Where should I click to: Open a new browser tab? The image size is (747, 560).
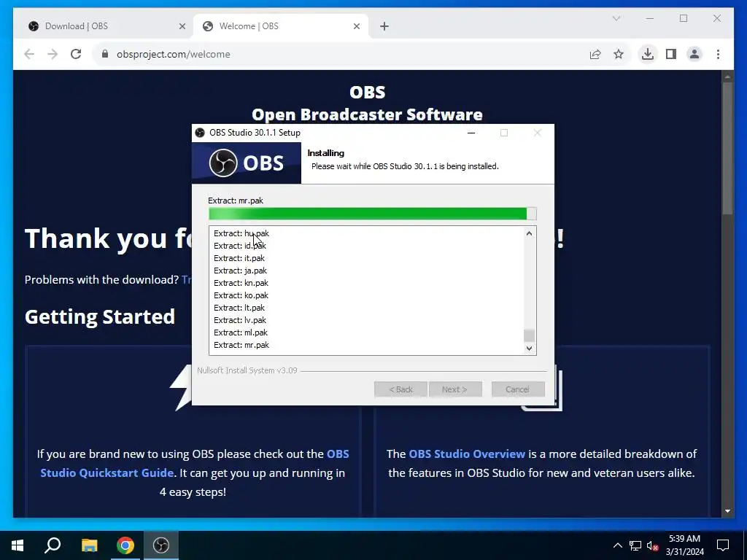(x=384, y=26)
